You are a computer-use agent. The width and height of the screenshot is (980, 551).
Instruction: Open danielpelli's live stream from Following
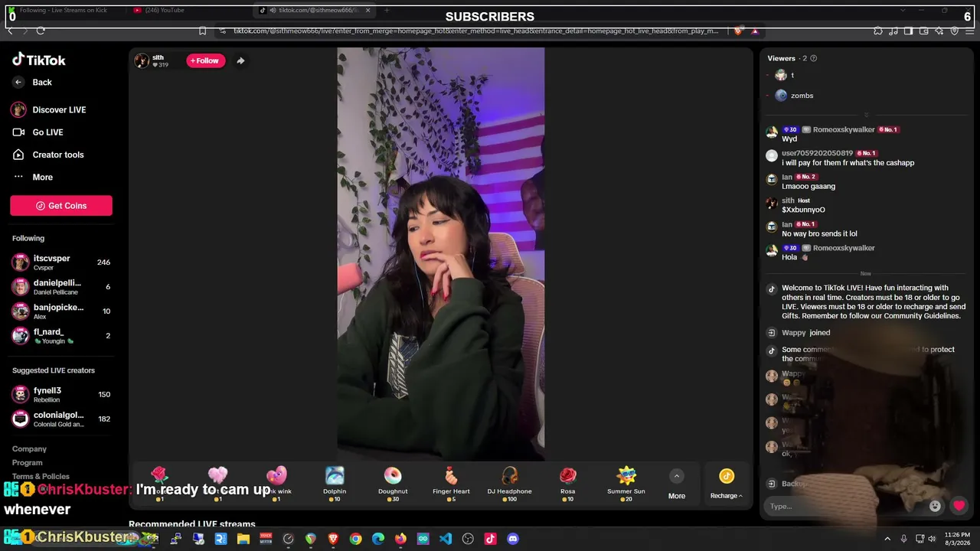click(x=61, y=287)
